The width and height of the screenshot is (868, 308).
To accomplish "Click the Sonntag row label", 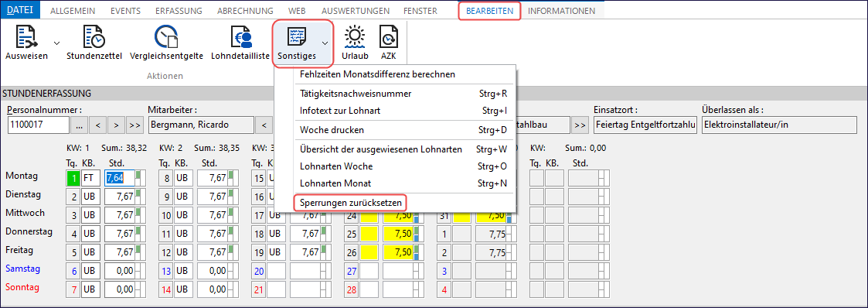I will pyautogui.click(x=22, y=288).
